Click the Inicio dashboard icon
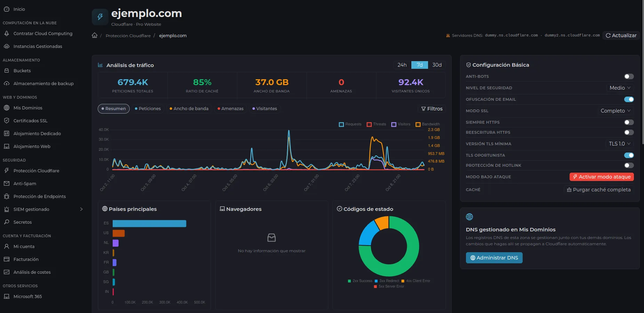 click(x=7, y=9)
